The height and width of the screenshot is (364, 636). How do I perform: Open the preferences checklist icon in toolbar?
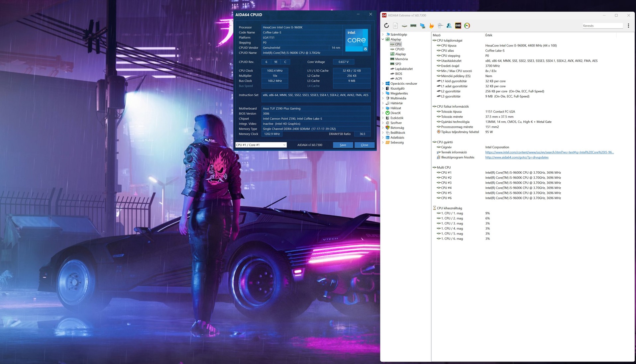click(x=440, y=26)
